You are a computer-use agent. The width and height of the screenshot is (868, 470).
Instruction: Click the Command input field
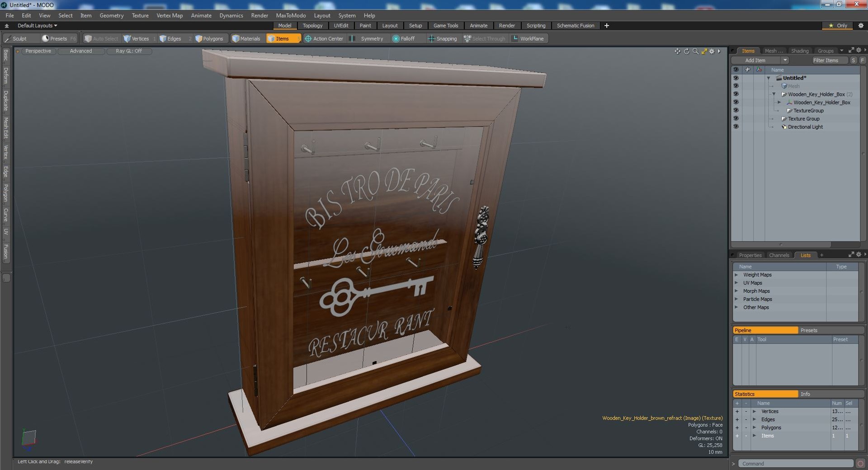(796, 464)
